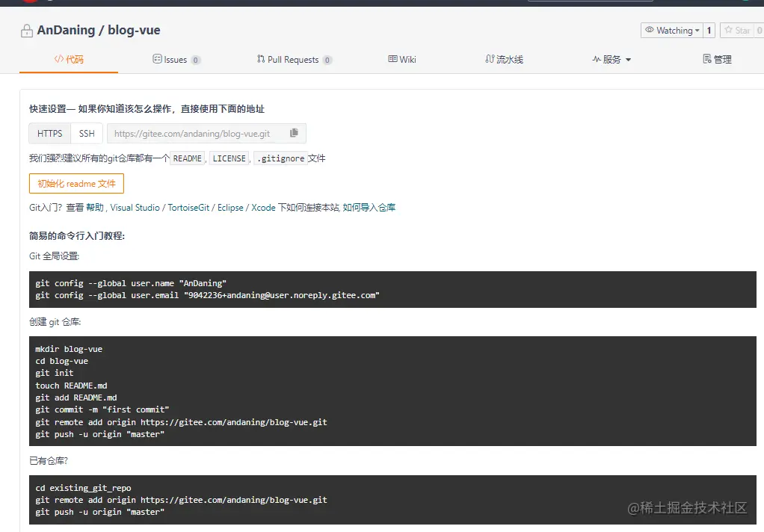This screenshot has height=532, width=764.
Task: Copy the repository URL with the clipboard icon
Action: (294, 133)
